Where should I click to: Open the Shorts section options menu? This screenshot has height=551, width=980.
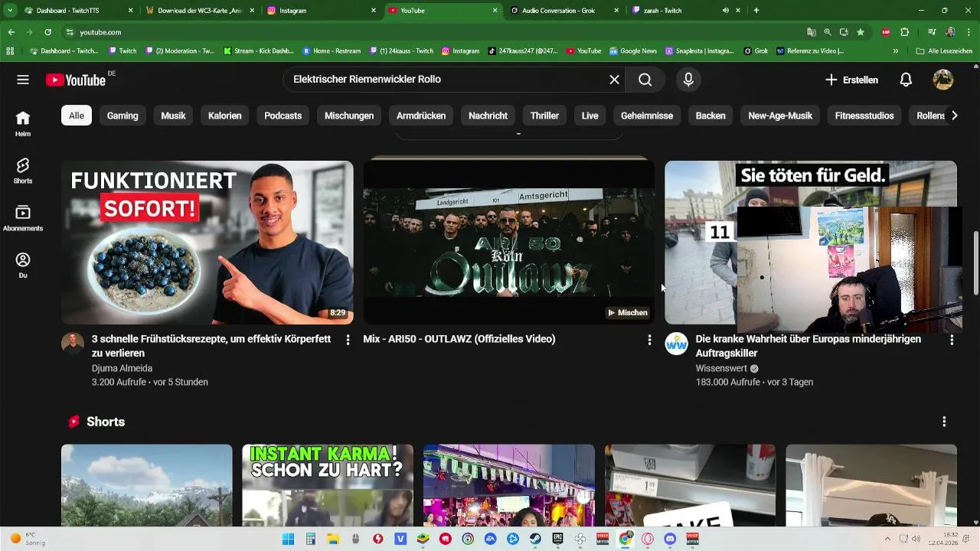tap(944, 422)
